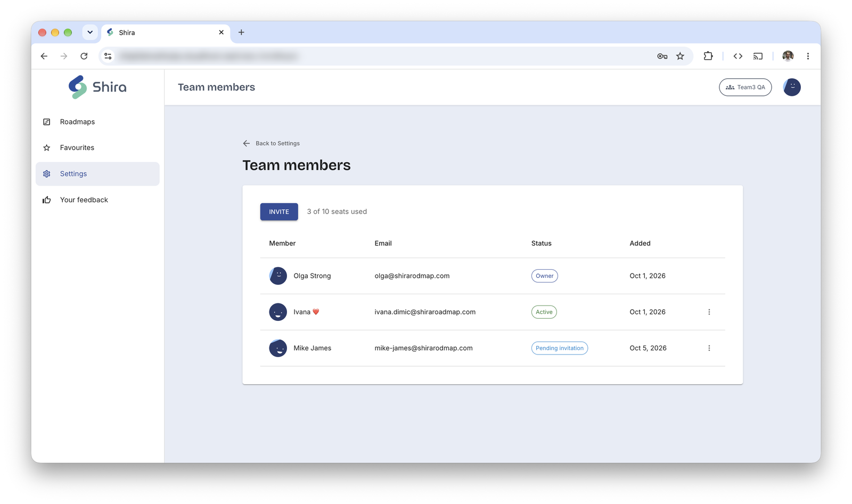Open a new browser tab
The width and height of the screenshot is (852, 504).
(x=241, y=32)
